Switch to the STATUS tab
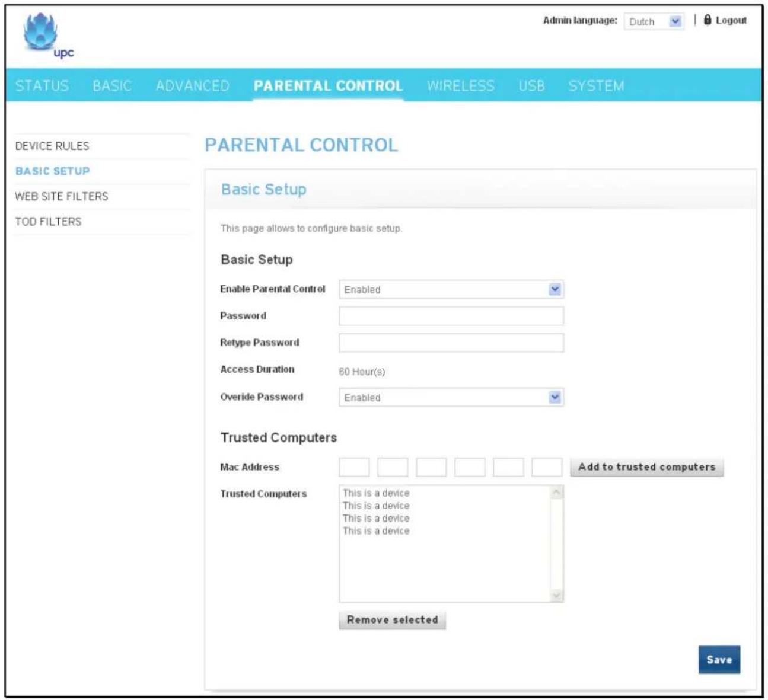 pos(42,85)
